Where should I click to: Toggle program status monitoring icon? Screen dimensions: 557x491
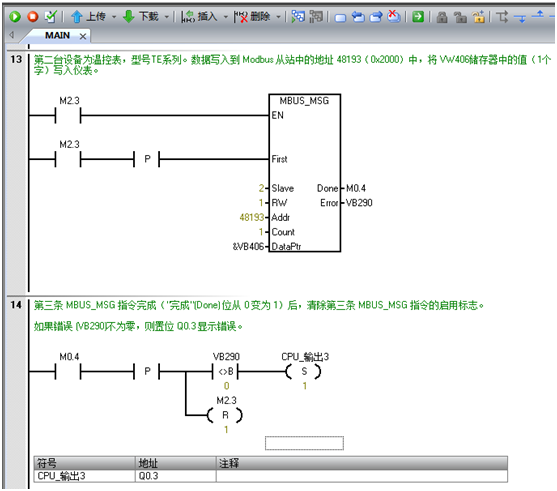click(x=298, y=16)
